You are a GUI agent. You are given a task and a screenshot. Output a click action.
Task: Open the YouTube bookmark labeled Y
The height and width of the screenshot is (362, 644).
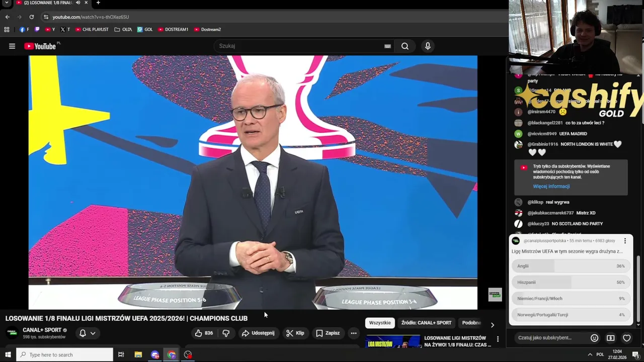pyautogui.click(x=50, y=30)
